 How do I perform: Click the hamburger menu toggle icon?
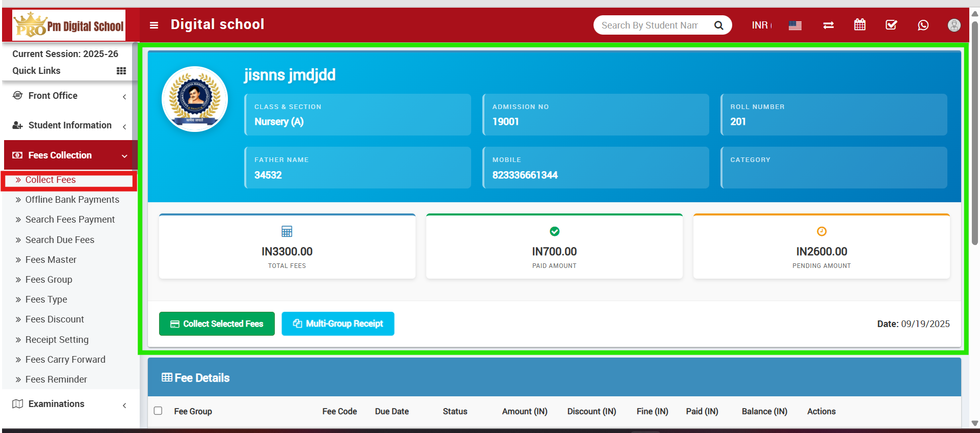pyautogui.click(x=154, y=25)
